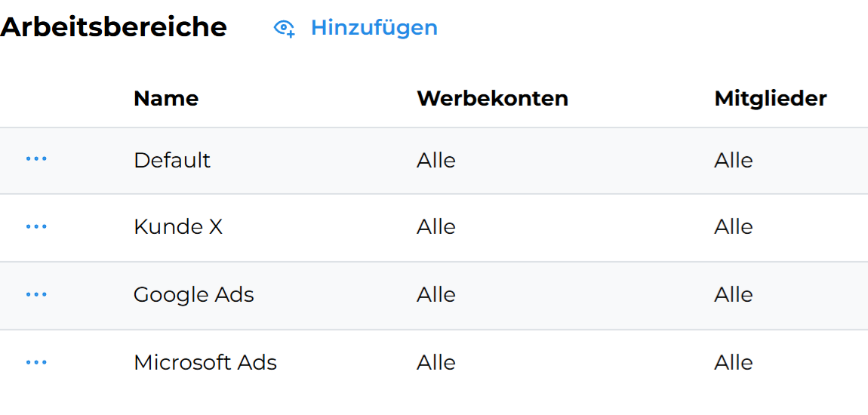
Task: Select the Kunde X workspace name
Action: pos(178,227)
